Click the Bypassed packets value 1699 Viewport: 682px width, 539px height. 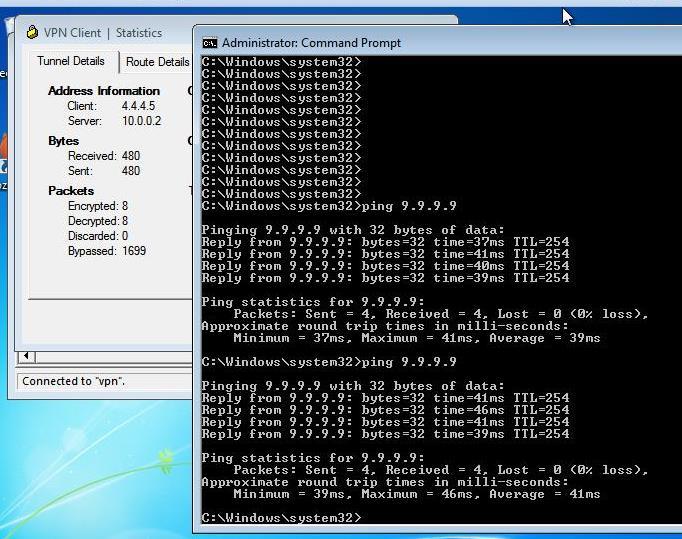coord(134,251)
